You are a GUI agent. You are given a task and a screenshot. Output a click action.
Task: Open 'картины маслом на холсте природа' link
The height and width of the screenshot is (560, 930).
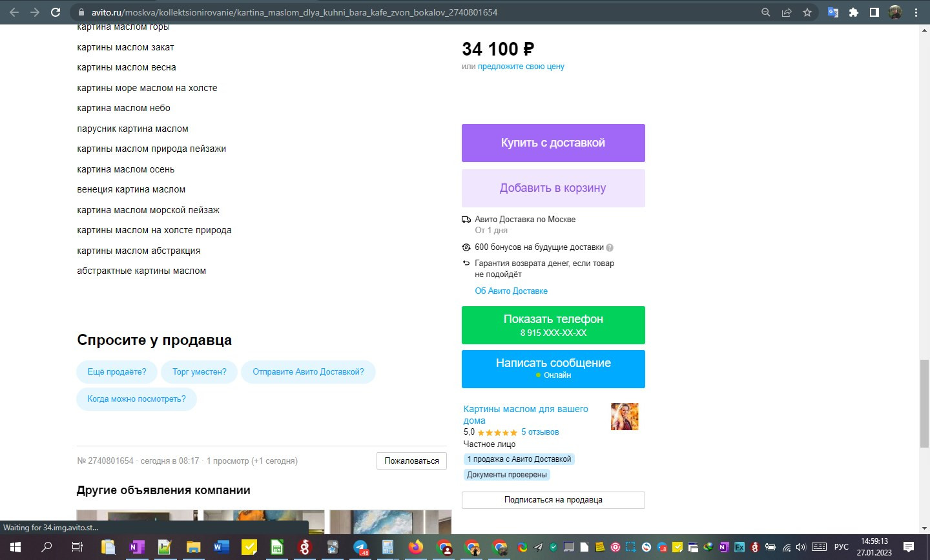tap(154, 230)
